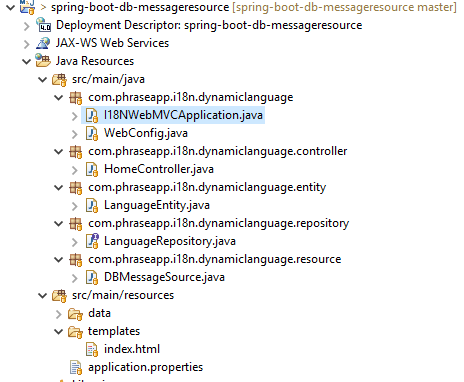
Task: Select DBMessageSource.java file name
Action: click(x=164, y=277)
